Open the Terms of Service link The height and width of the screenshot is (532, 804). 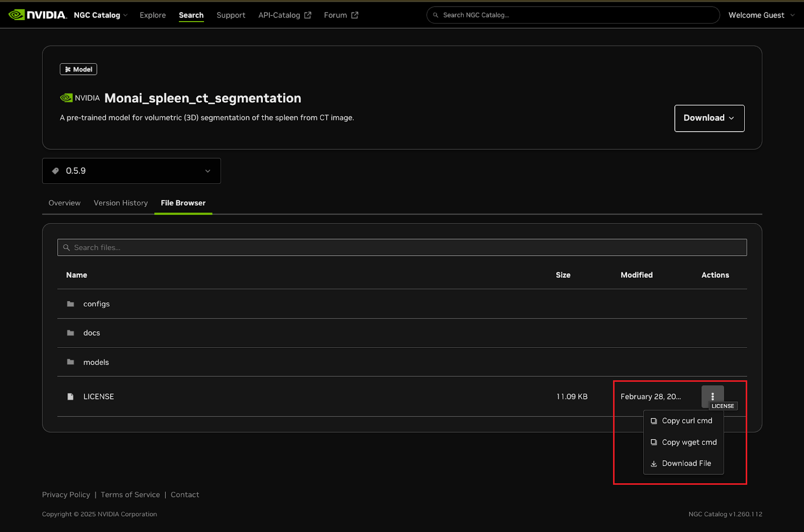click(x=130, y=495)
